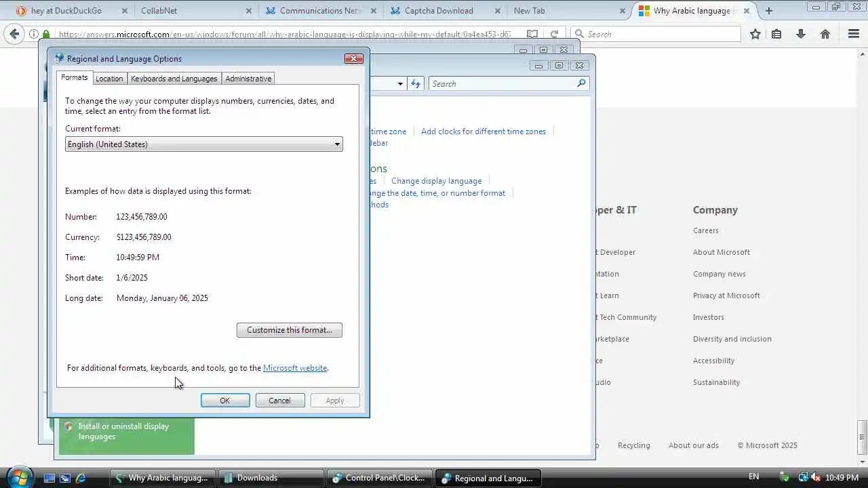Open the Microsoft website link
Image resolution: width=868 pixels, height=488 pixels.
[x=295, y=368]
